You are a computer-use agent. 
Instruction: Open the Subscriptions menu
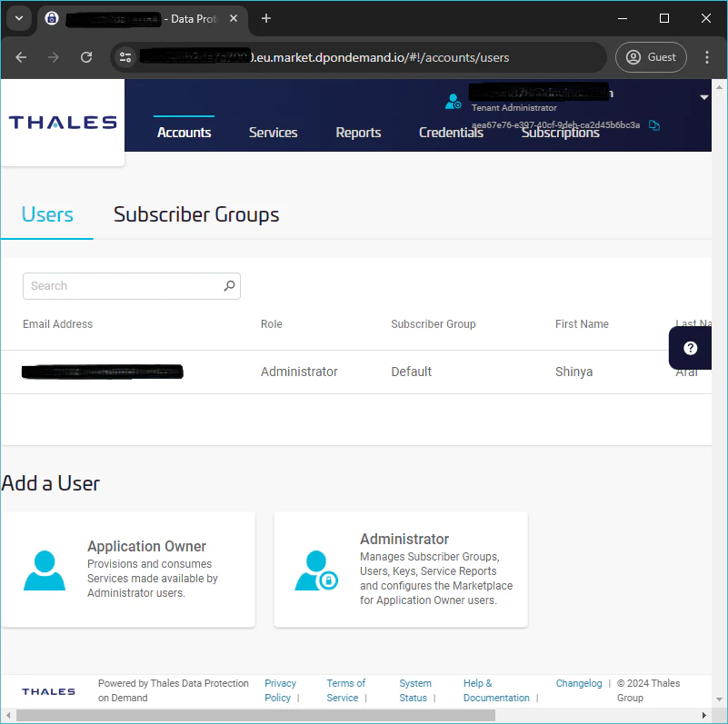point(560,133)
